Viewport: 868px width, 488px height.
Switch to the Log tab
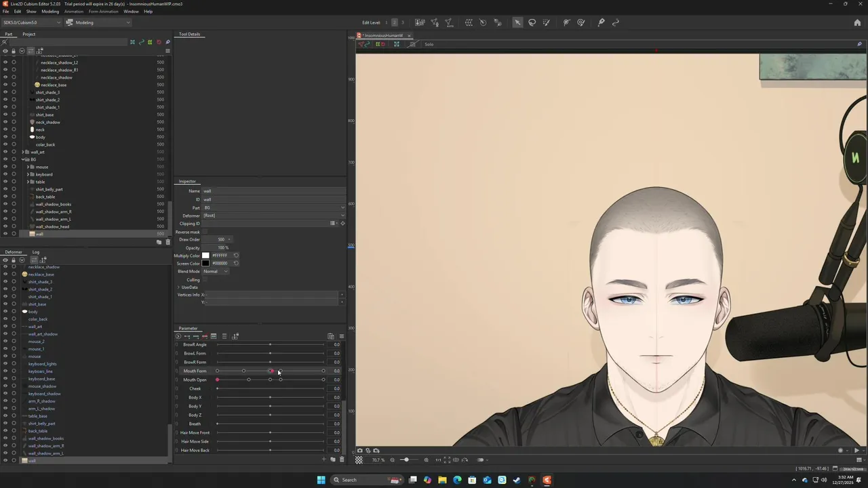tap(36, 252)
